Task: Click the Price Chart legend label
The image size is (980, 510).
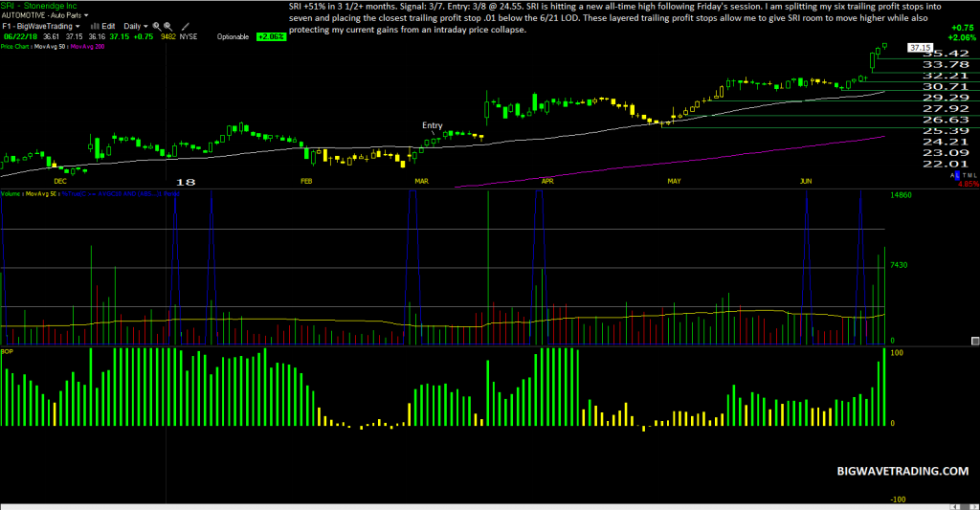Action: tap(15, 47)
